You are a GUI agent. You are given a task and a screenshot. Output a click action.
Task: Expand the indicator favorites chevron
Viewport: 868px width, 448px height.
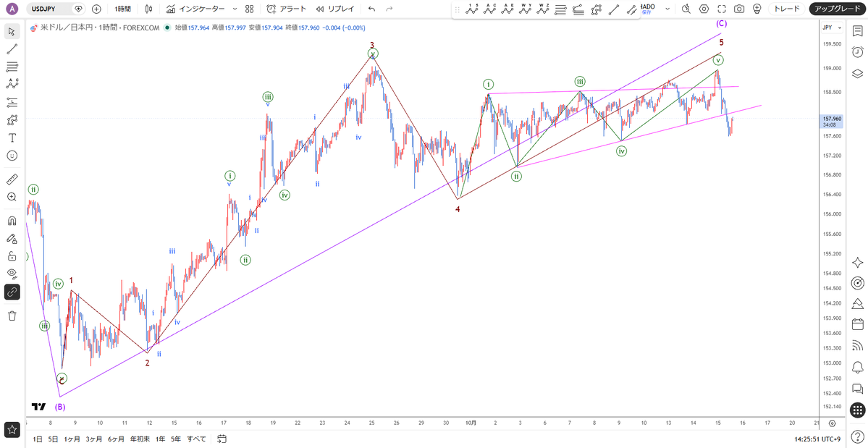click(x=235, y=9)
